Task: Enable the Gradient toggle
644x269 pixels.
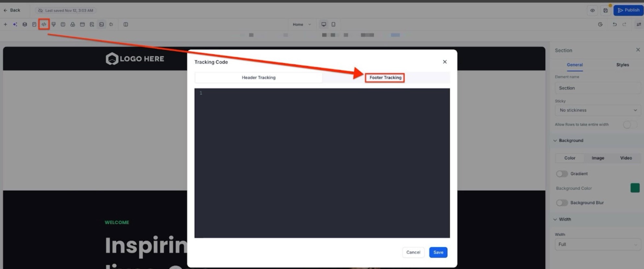Action: (x=562, y=174)
